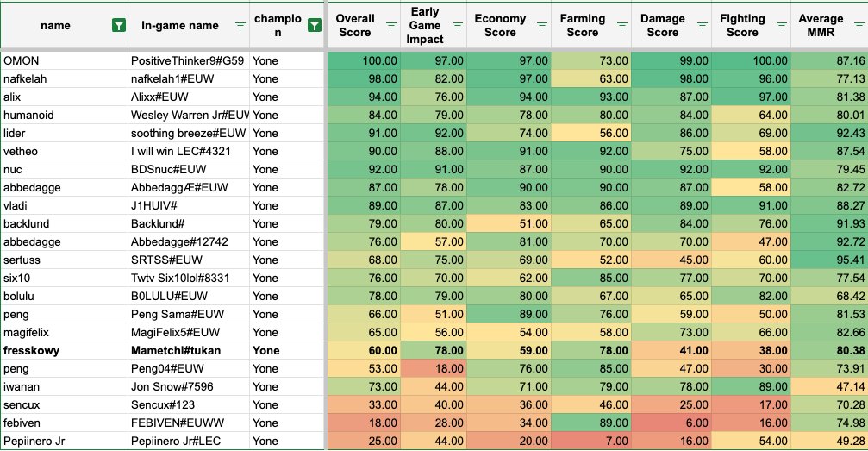This screenshot has height=451, width=868.
Task: Select the humanoid name cell
Action: 64,116
